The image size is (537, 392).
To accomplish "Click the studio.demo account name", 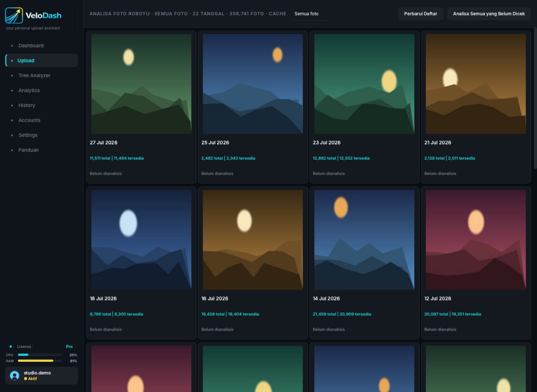I will coord(37,373).
